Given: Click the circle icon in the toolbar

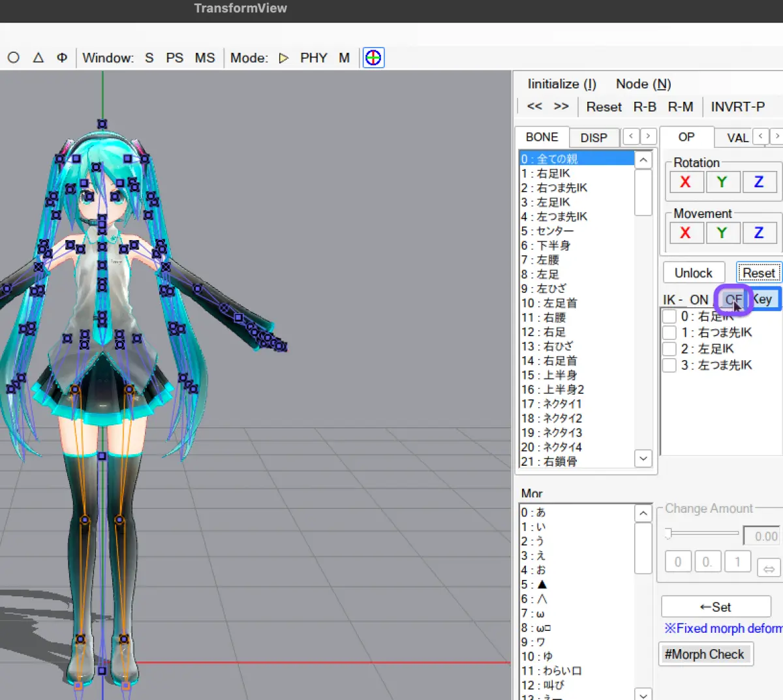Looking at the screenshot, I should click(x=13, y=57).
